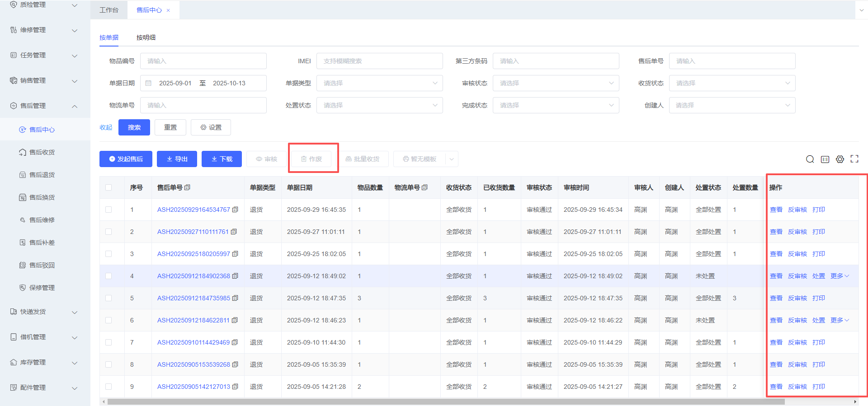Open column settings gear icon above table
Image resolution: width=868 pixels, height=406 pixels.
840,159
